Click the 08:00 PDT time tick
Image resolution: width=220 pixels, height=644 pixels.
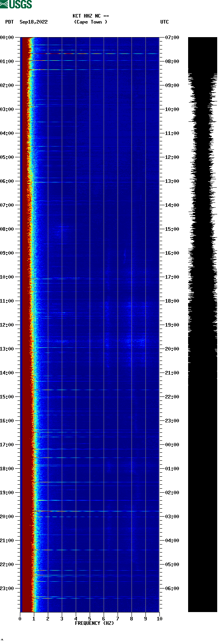coord(7,229)
